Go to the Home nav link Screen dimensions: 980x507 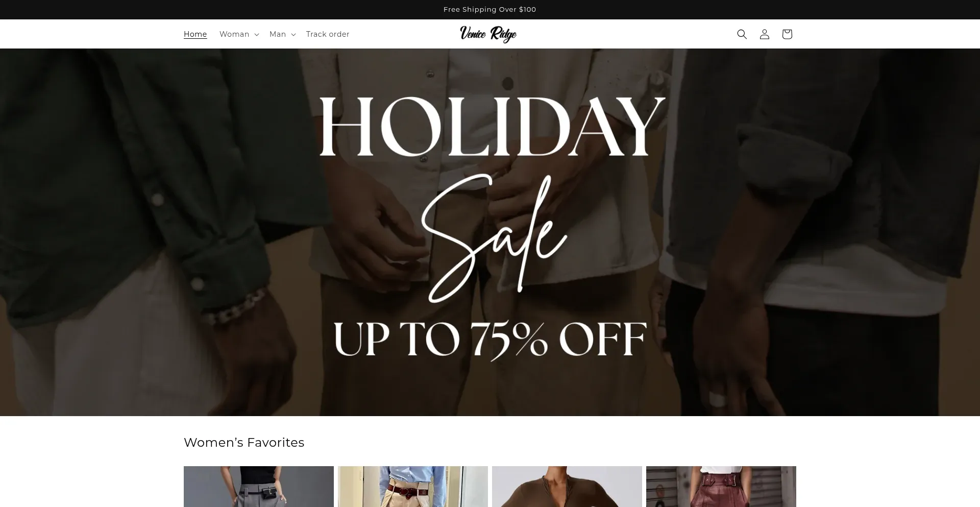(x=195, y=34)
